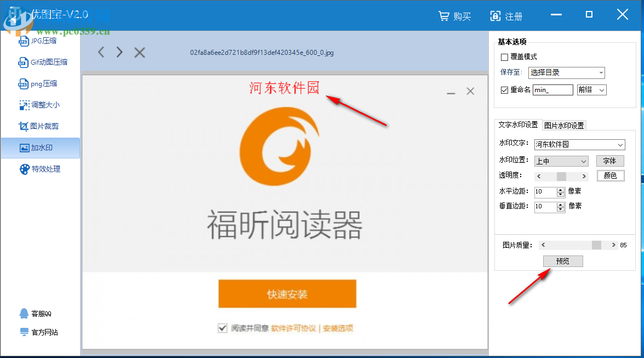
Task: Open the 水印位置 position dropdown
Action: pyautogui.click(x=561, y=161)
